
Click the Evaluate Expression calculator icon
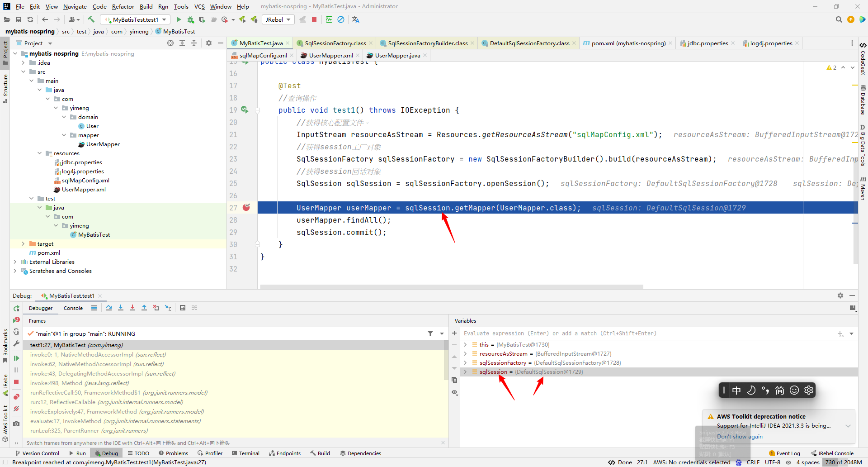click(183, 308)
